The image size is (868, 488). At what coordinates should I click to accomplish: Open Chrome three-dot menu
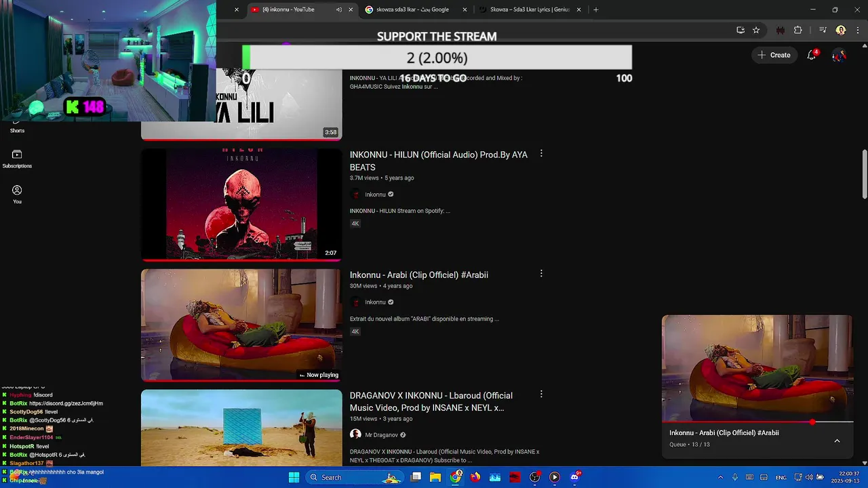858,30
